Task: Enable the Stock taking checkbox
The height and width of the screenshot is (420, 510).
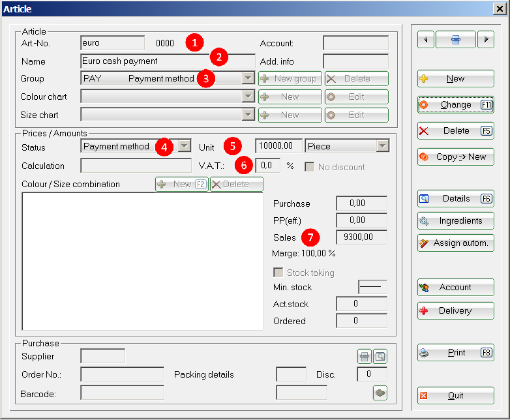Action: click(278, 273)
